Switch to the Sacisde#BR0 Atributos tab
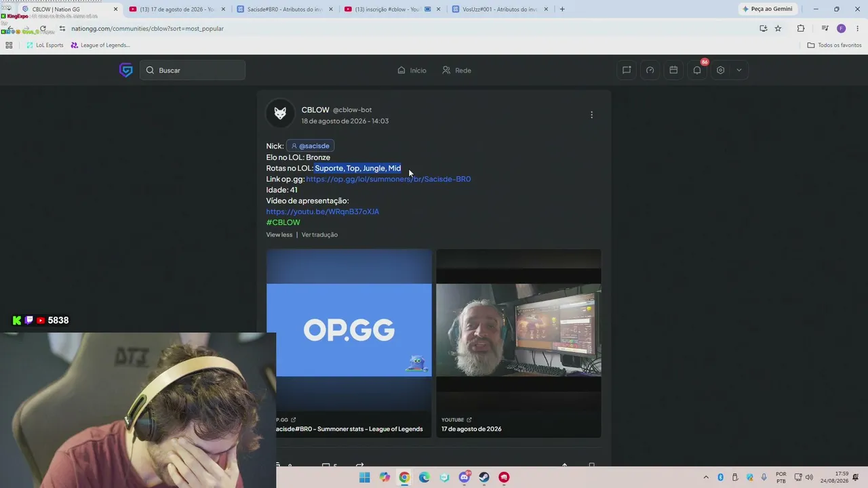The width and height of the screenshot is (868, 488). pos(284,9)
